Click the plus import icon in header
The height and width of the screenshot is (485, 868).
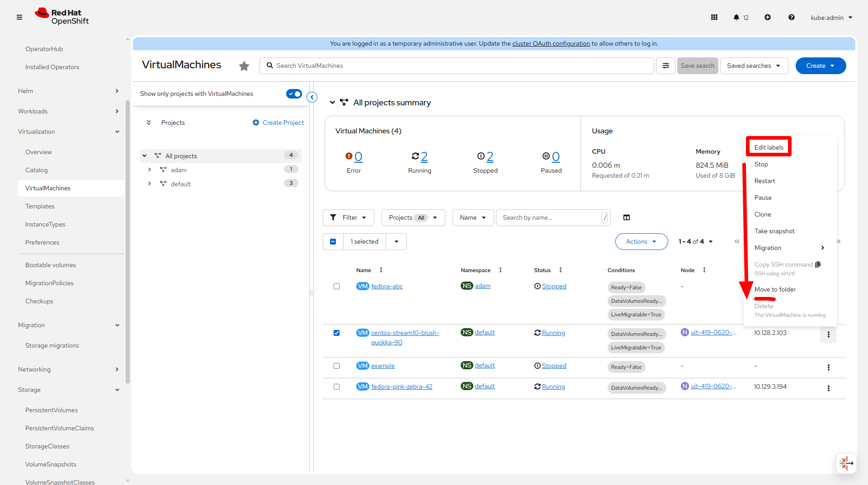tap(768, 17)
